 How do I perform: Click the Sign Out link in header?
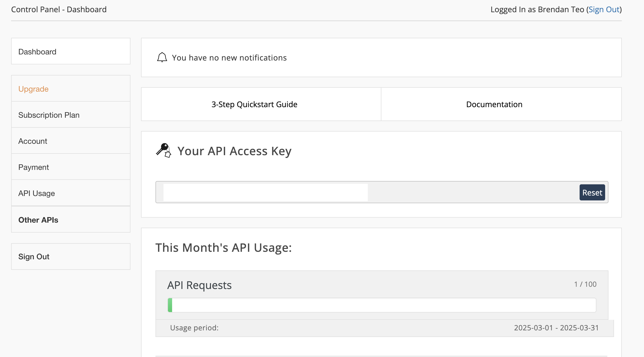[604, 9]
